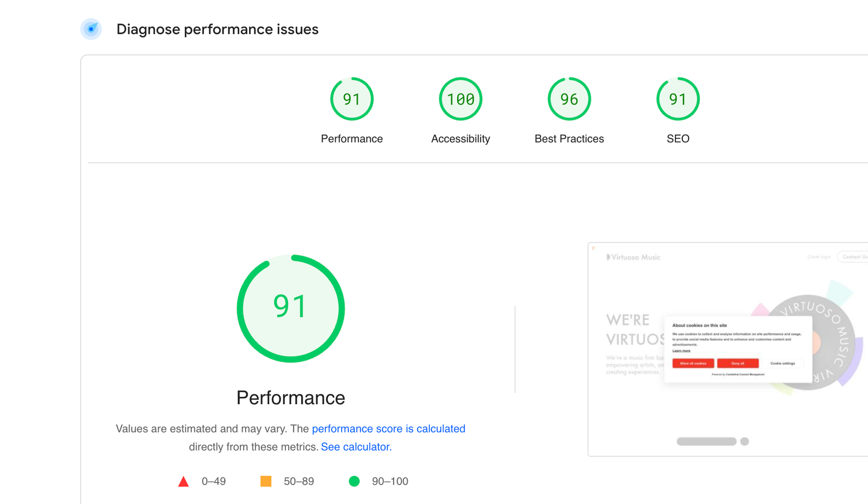
Task: Click 'Learn more' in the cookie notice
Action: [x=681, y=351]
